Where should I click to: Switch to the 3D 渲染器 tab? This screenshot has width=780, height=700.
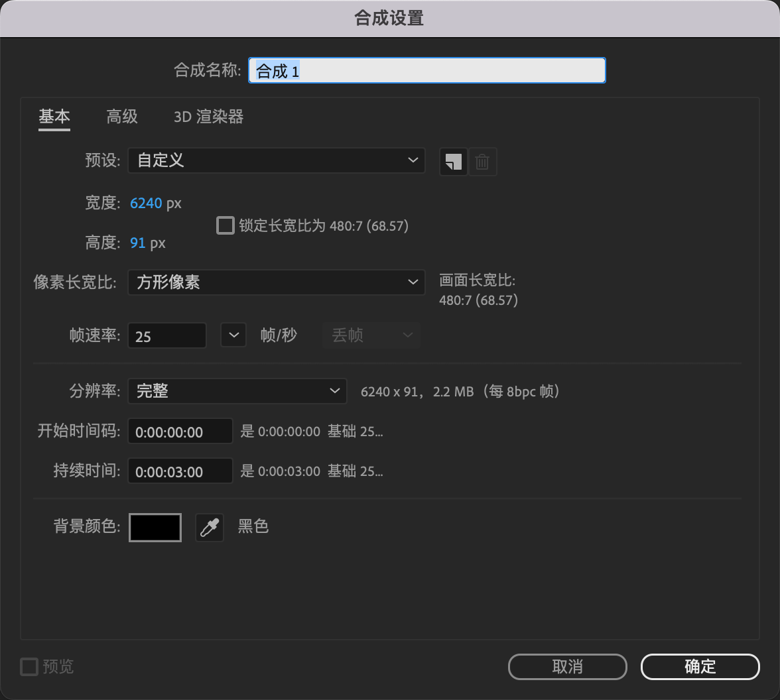(208, 117)
